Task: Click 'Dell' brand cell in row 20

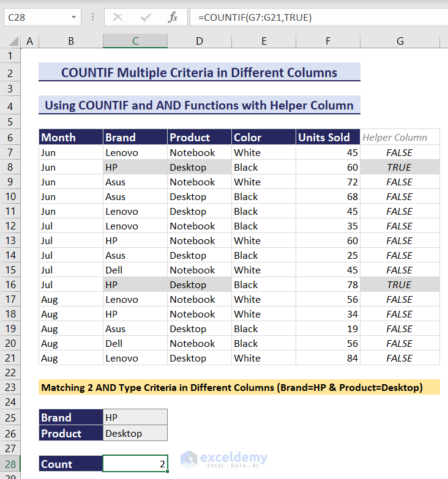Action: tap(135, 343)
